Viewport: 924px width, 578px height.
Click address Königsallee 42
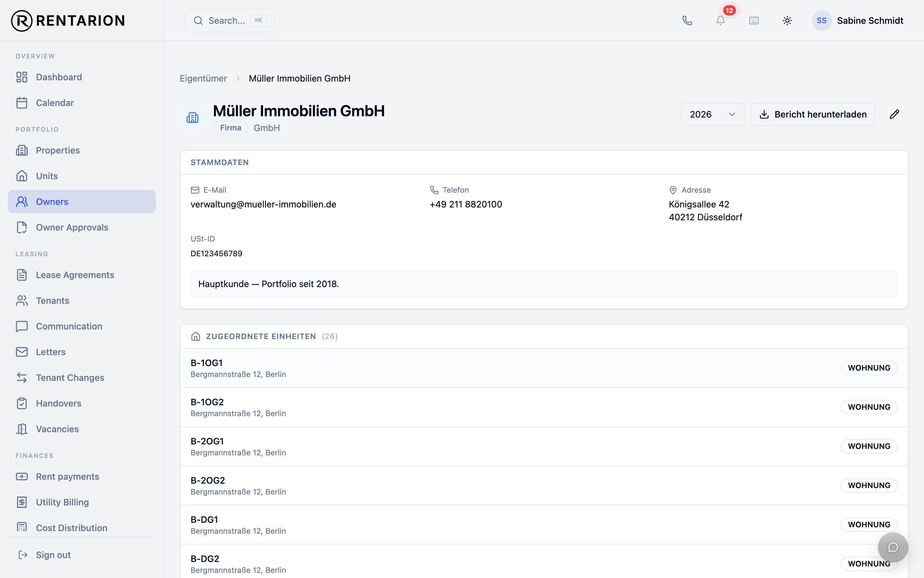click(699, 205)
